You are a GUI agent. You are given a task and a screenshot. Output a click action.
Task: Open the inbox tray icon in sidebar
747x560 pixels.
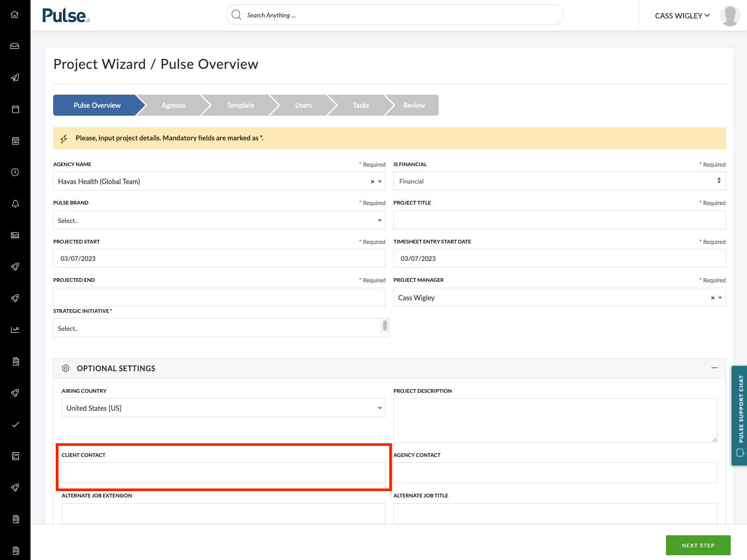click(x=15, y=46)
